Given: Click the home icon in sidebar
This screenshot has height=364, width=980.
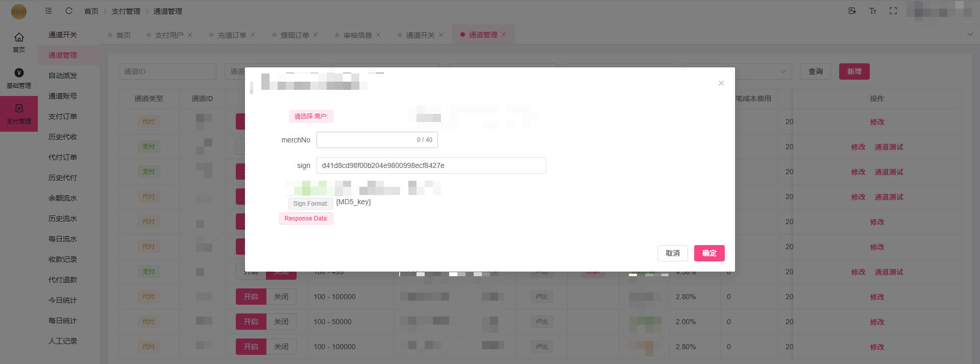Looking at the screenshot, I should [x=19, y=37].
